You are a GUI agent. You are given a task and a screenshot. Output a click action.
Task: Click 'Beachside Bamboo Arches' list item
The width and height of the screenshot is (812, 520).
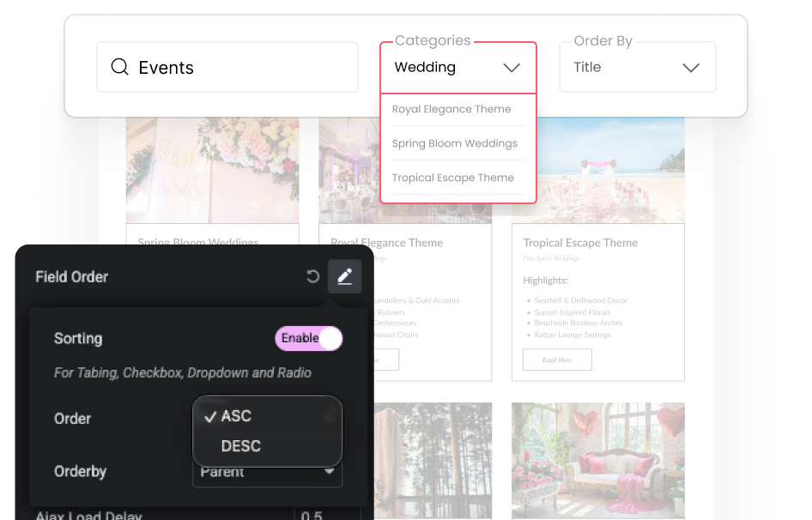coord(579,323)
